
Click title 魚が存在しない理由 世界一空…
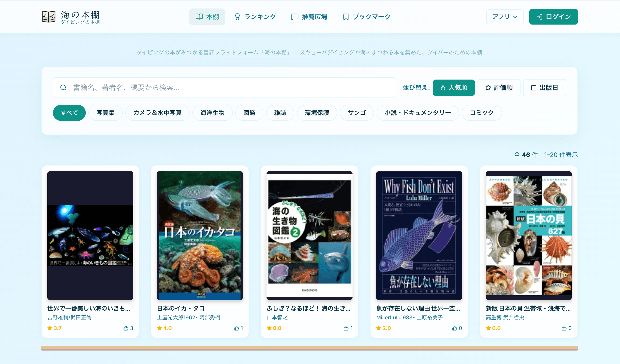[418, 308]
